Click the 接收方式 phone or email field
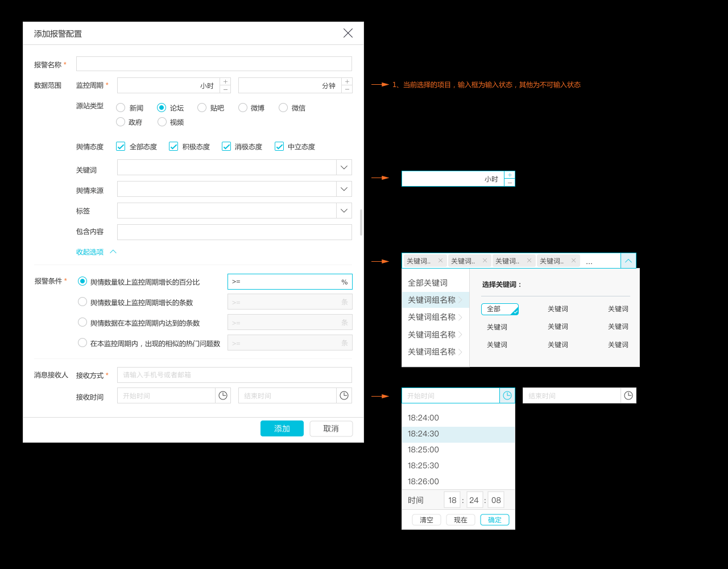 click(234, 375)
